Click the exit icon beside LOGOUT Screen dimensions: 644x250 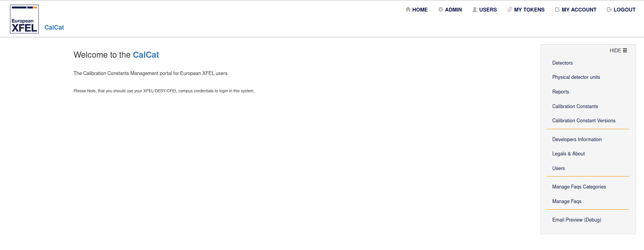pos(609,10)
